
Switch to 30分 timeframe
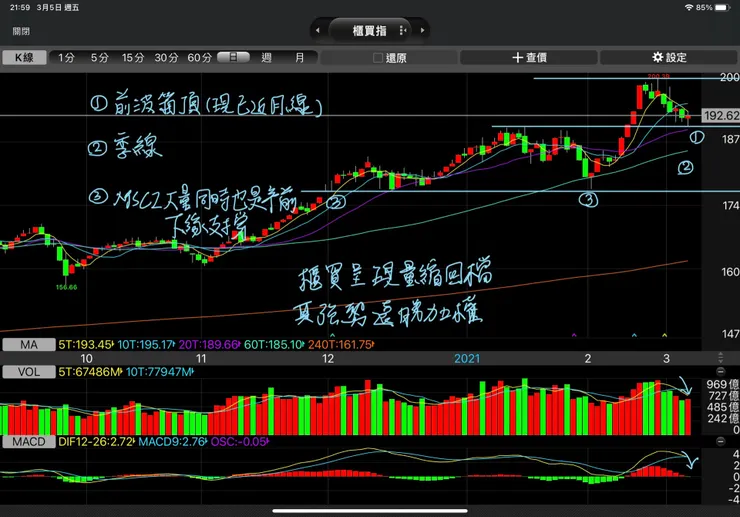pos(166,58)
